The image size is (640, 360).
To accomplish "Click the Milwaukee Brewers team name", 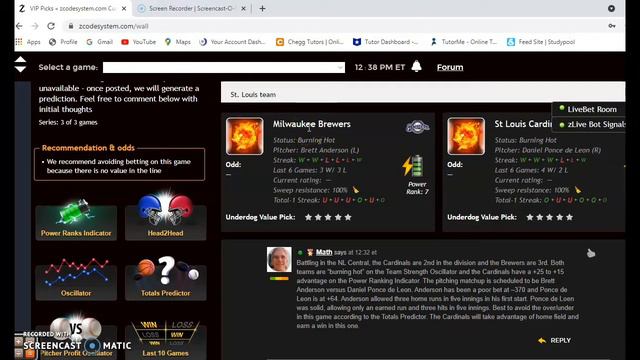I will click(x=312, y=124).
